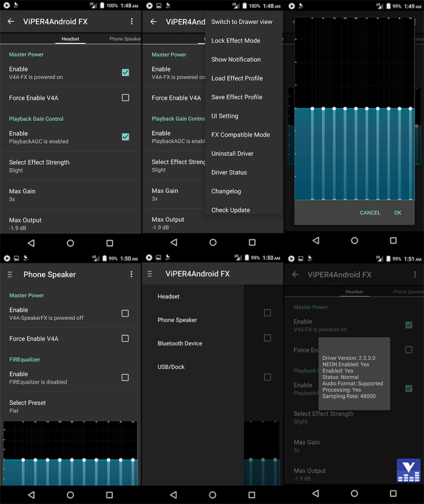Screen dimensions: 424x504
Task: Tap play status icon in Phone Speaker screen statusbar
Action: click(7, 258)
